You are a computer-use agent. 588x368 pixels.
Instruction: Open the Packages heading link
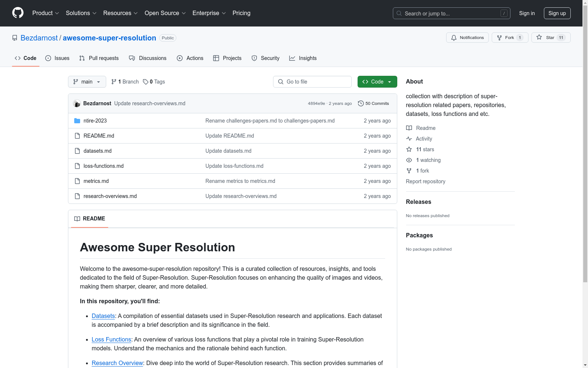pos(419,235)
